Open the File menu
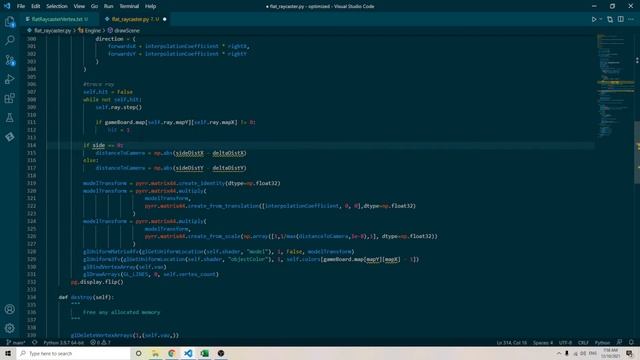The width and height of the screenshot is (640, 360). [21, 6]
